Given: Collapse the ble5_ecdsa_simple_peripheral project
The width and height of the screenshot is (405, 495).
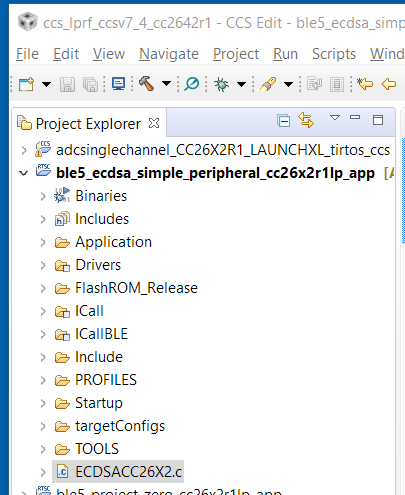Looking at the screenshot, I should pyautogui.click(x=23, y=173).
